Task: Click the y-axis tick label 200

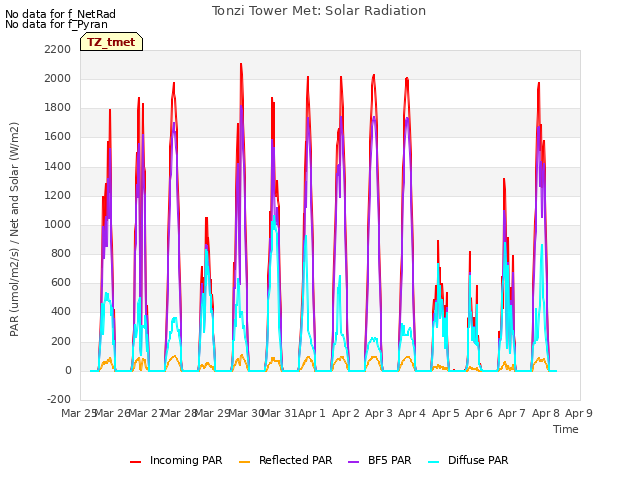Action: coord(61,341)
